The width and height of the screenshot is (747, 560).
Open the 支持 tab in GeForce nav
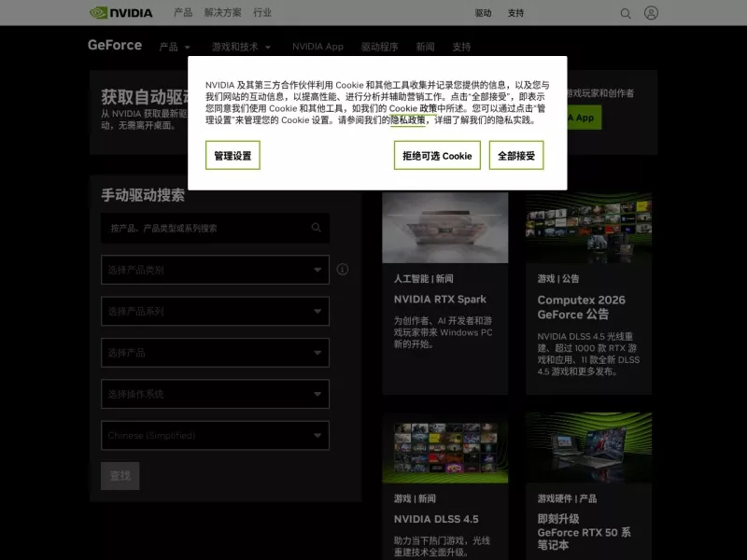(461, 47)
